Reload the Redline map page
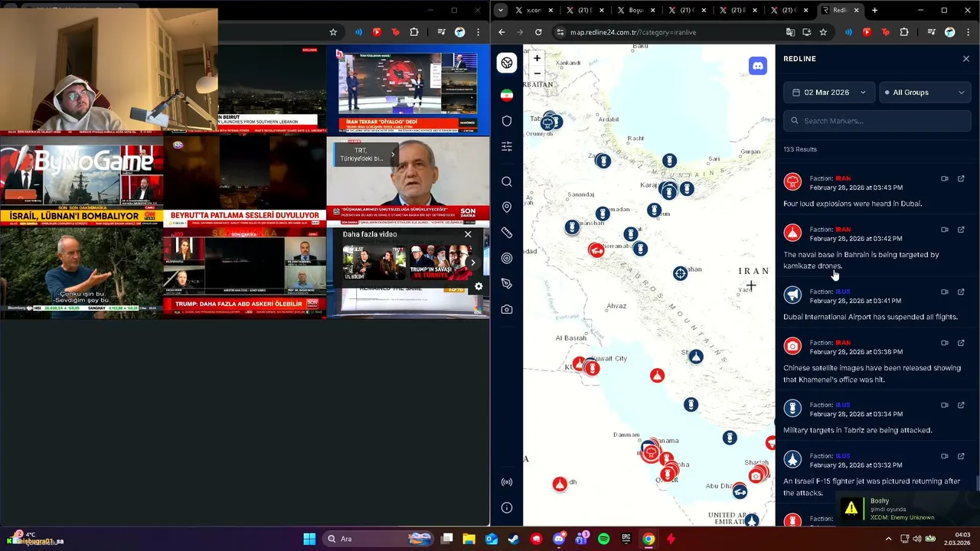Image resolution: width=980 pixels, height=551 pixels. tap(538, 32)
